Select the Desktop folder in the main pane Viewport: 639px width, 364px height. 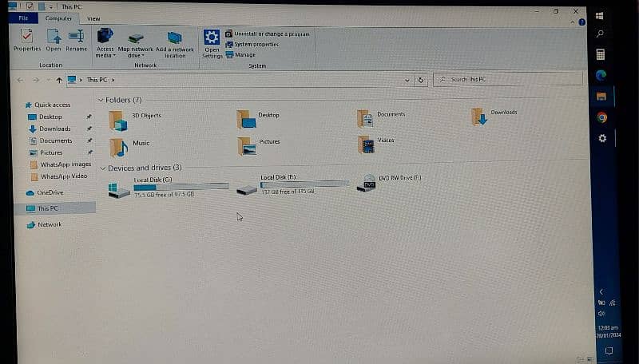(x=258, y=119)
